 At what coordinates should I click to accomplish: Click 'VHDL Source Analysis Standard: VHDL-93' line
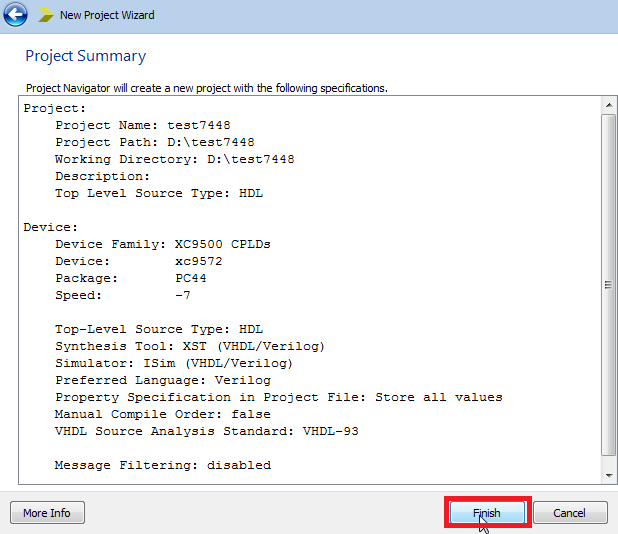click(x=207, y=431)
